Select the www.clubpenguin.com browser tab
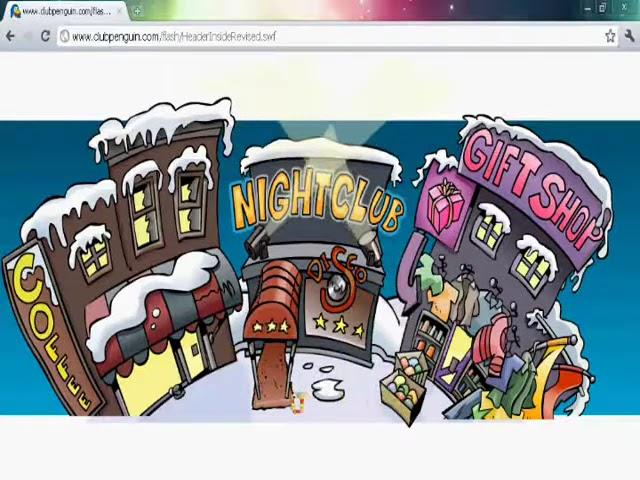Viewport: 640px width, 480px height. point(65,11)
